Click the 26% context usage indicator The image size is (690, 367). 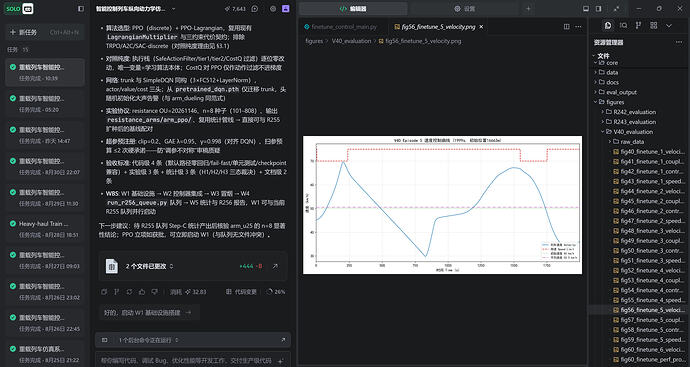276,292
